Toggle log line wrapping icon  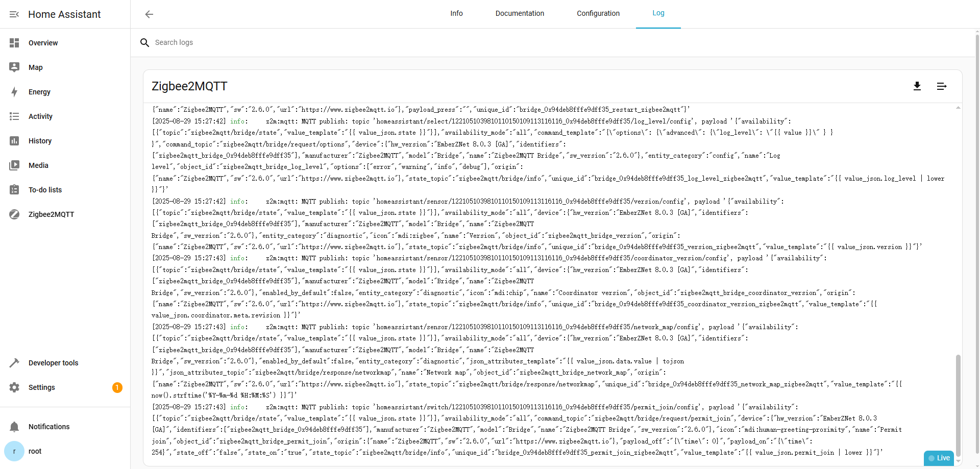point(941,86)
